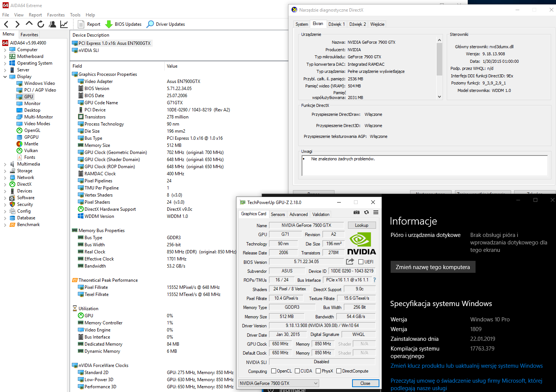Switch to Sensors tab in GPU-Z
The width and height of the screenshot is (556, 392).
[x=278, y=214]
